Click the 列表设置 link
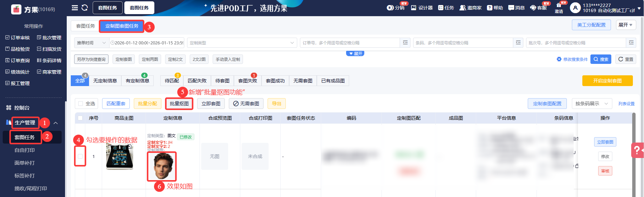The width and height of the screenshot is (644, 197). click(x=626, y=104)
